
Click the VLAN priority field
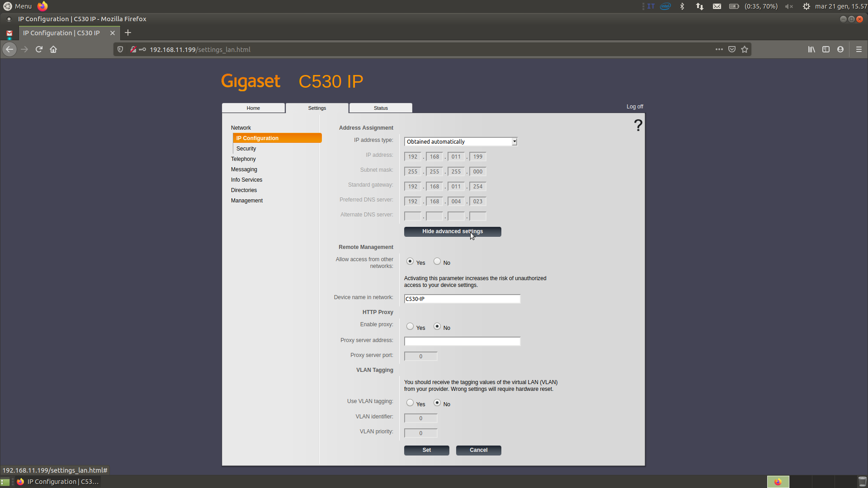tap(420, 433)
